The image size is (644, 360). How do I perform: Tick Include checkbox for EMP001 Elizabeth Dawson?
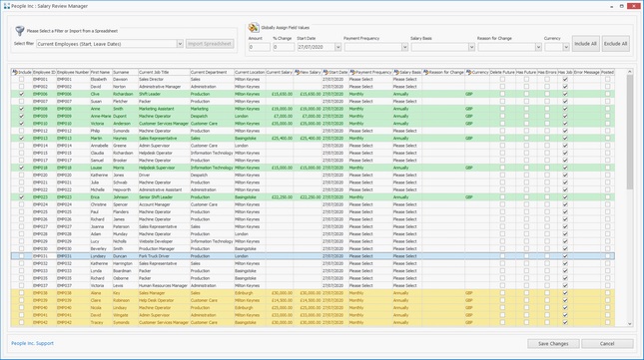[21, 79]
